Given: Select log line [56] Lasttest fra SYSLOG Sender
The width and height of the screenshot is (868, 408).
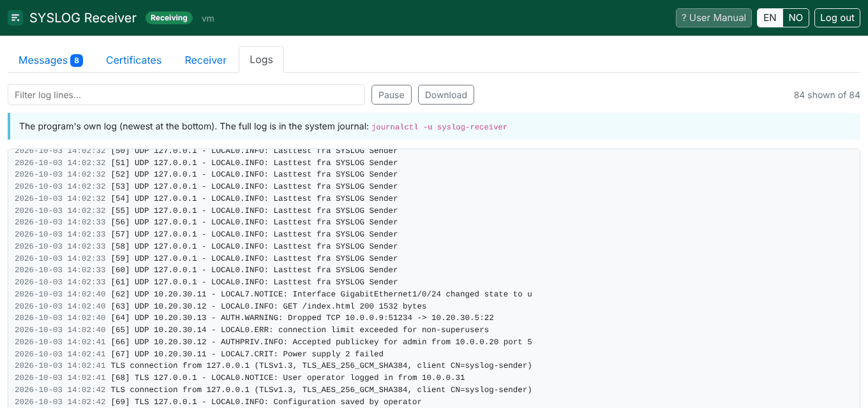Looking at the screenshot, I should [x=206, y=222].
